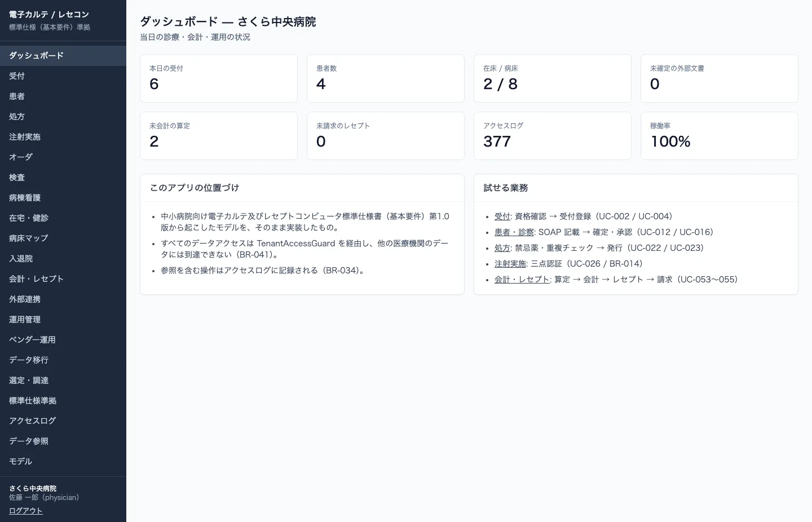This screenshot has width=812, height=522.
Task: Follow the 受付 link in 試せる業務
Action: click(x=502, y=216)
